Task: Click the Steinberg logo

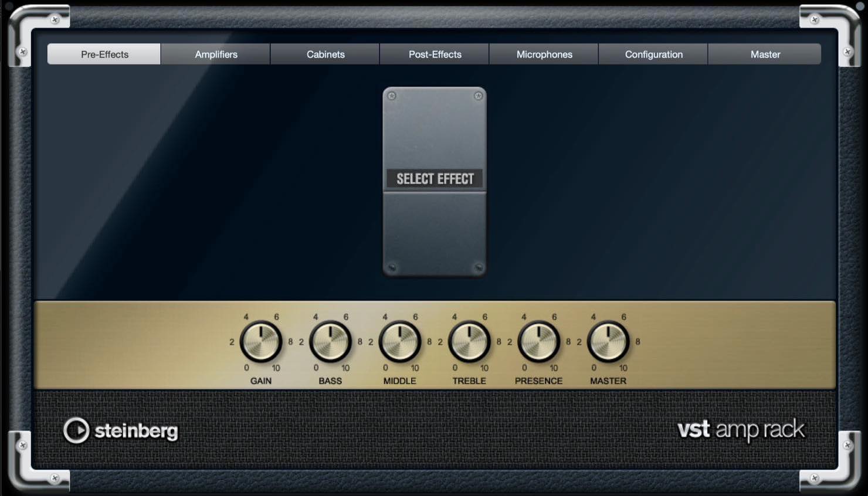Action: point(120,431)
